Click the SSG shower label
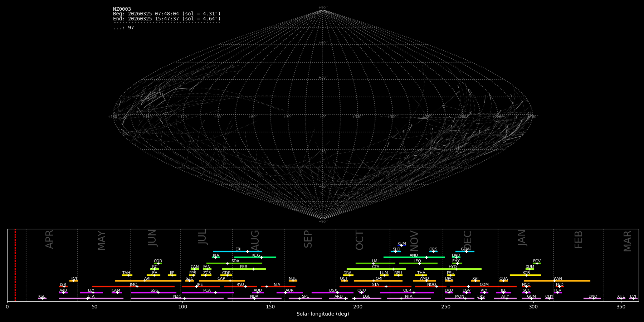The height and width of the screenshot is (322, 644). [x=154, y=291]
